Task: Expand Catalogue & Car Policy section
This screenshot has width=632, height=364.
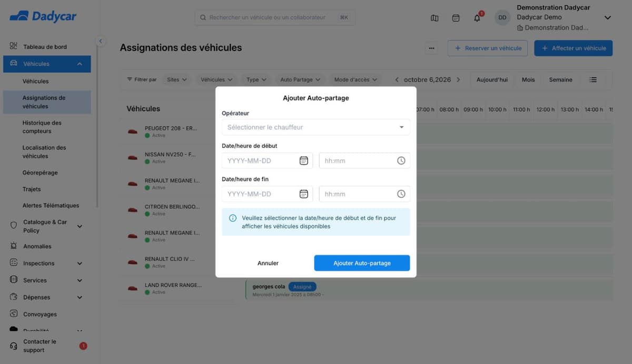Action: 80,226
